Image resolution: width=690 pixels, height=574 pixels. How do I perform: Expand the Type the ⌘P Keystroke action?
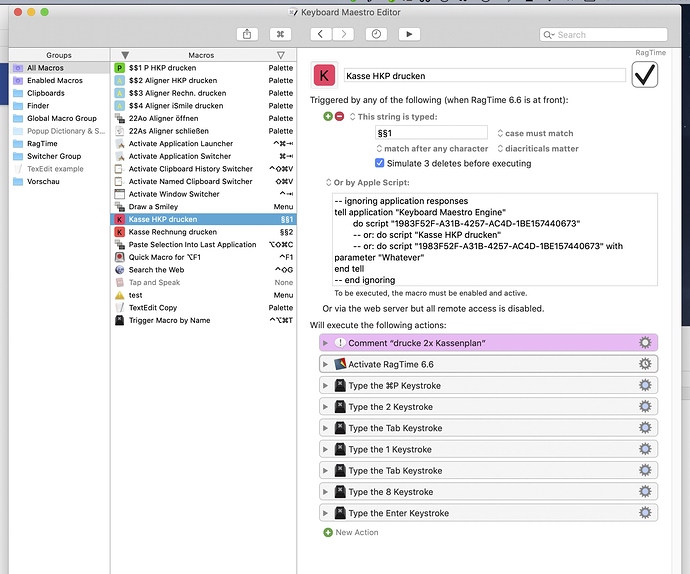pyautogui.click(x=325, y=386)
